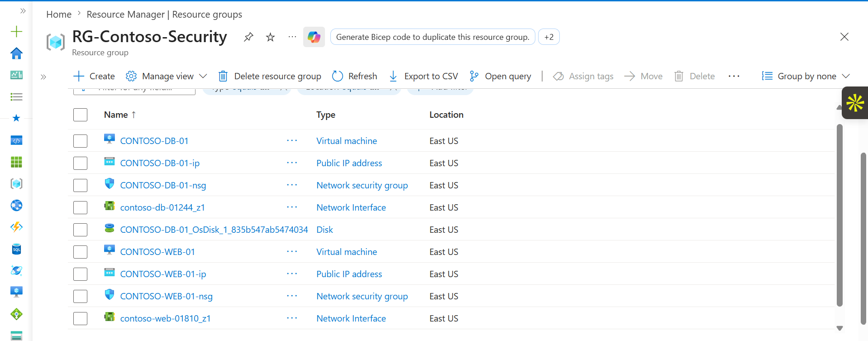Viewport: 868px width, 341px height.
Task: Open the ellipsis menu for CONTOSO-WEB-01-nsg
Action: click(x=292, y=296)
